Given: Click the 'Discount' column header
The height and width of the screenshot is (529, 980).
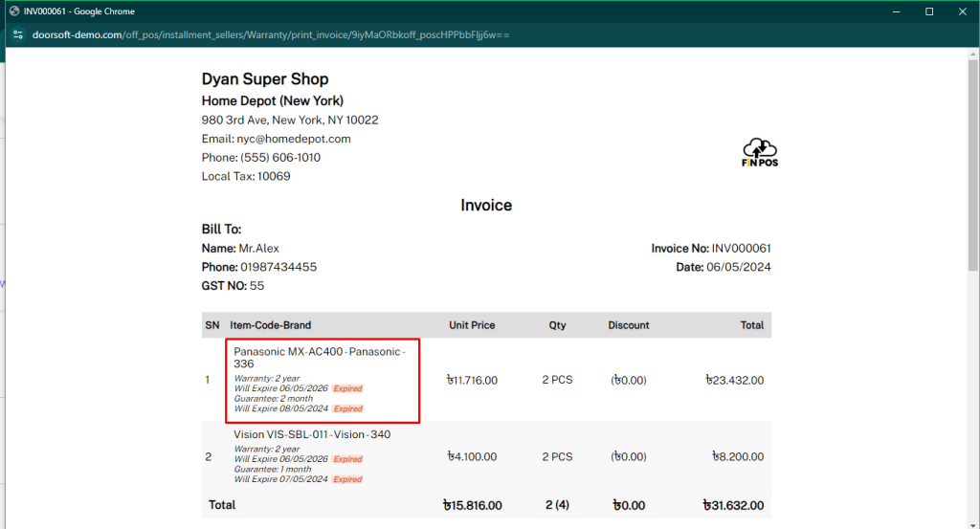Looking at the screenshot, I should click(628, 325).
